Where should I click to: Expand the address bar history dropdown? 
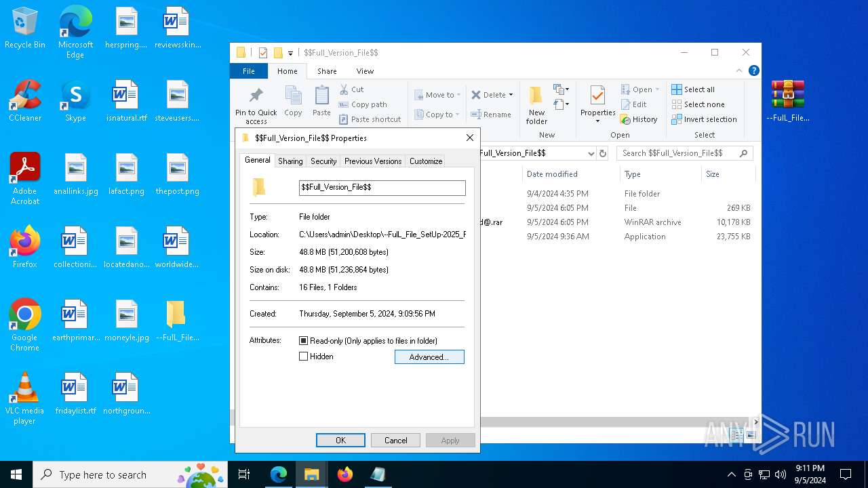(x=591, y=153)
